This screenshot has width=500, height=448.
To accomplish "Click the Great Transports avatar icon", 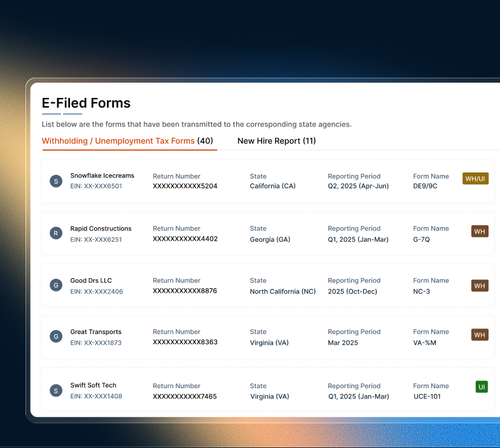I will [x=56, y=337].
